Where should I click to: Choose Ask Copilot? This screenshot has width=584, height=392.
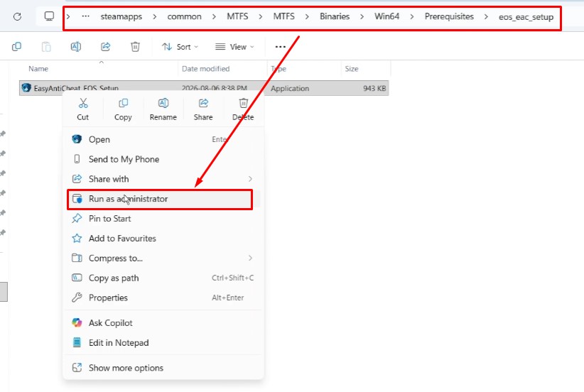163,322
